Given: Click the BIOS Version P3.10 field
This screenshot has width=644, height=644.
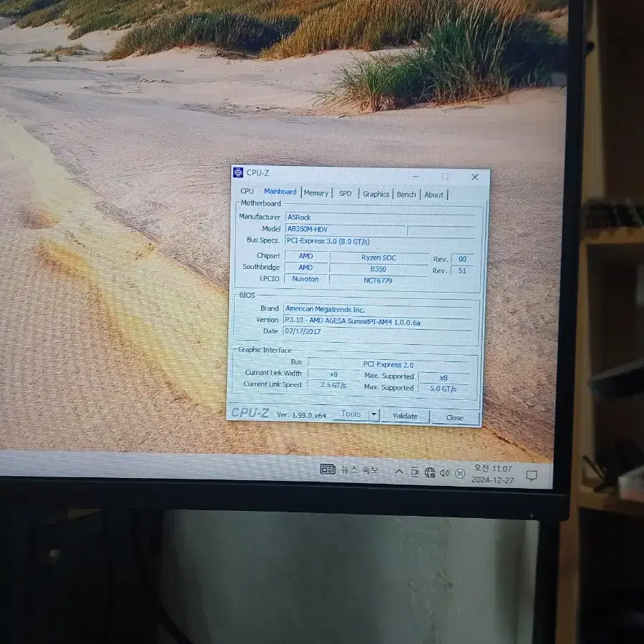Looking at the screenshot, I should 377,321.
